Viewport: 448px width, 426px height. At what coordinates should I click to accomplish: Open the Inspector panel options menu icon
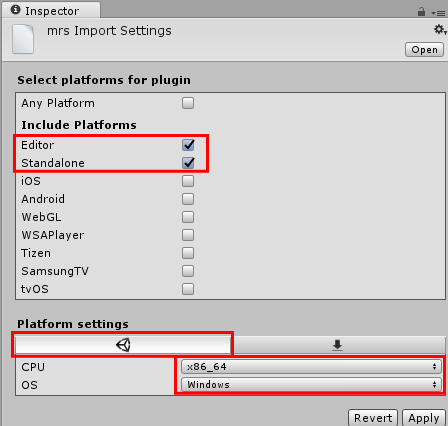click(x=439, y=13)
